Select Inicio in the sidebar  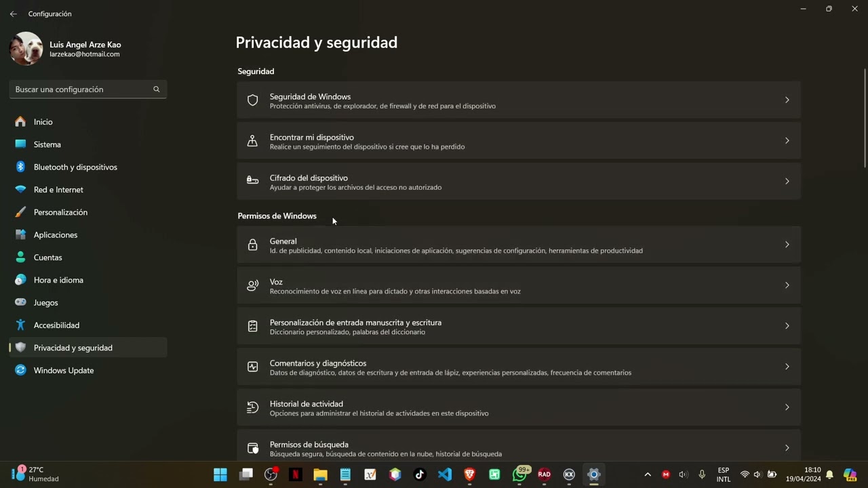point(88,122)
